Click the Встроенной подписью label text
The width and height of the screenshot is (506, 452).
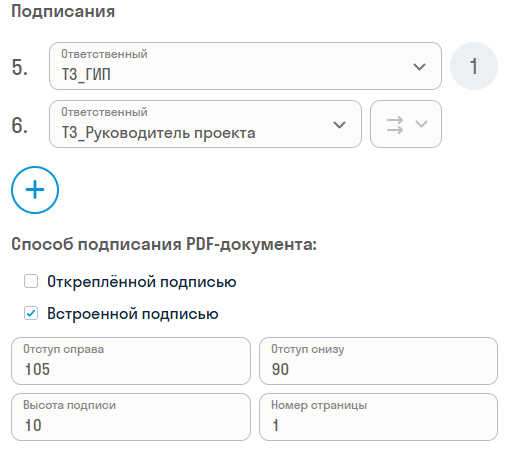pos(133,314)
